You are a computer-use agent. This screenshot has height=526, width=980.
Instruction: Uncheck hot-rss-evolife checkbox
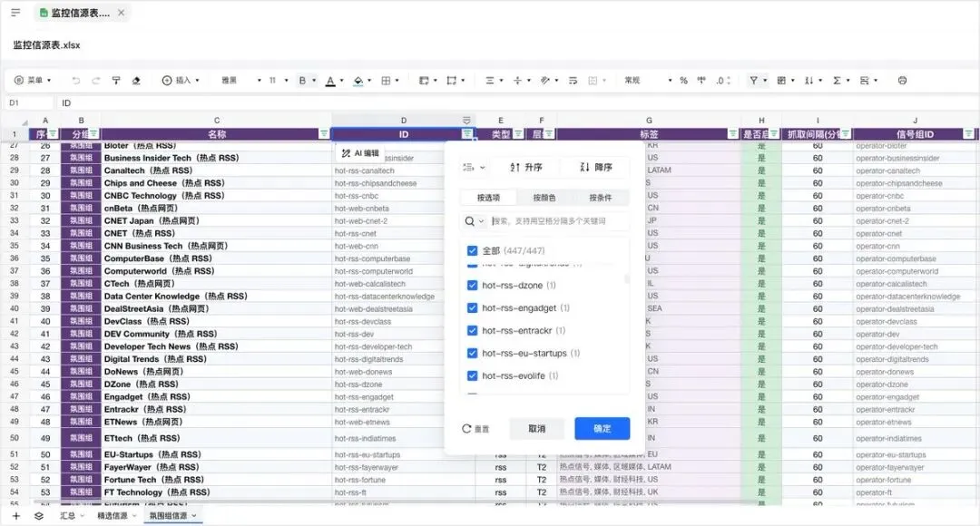[473, 375]
